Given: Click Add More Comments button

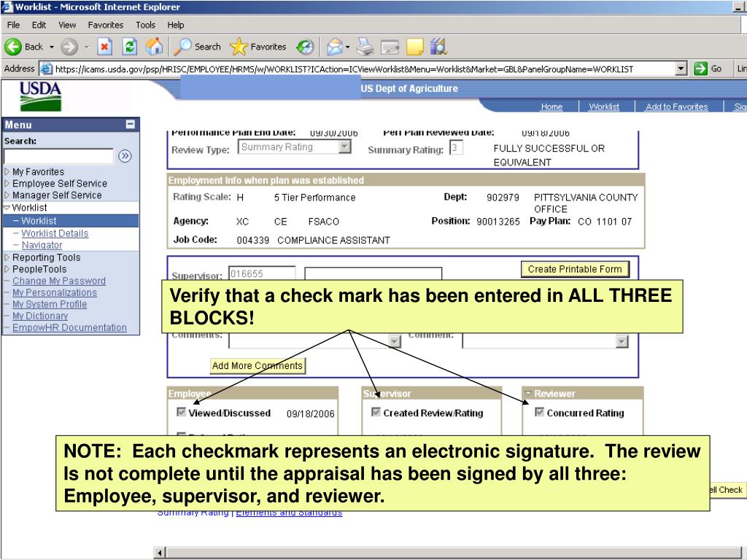Looking at the screenshot, I should coord(258,366).
